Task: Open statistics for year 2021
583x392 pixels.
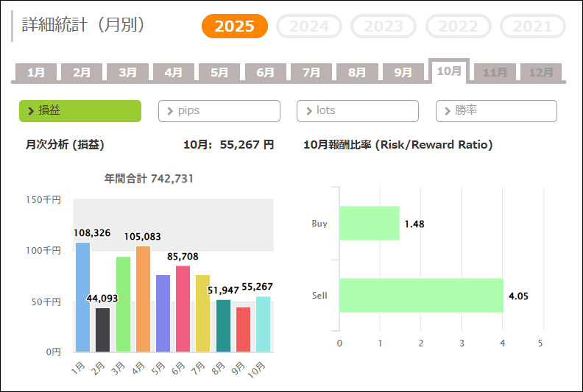Action: [532, 26]
